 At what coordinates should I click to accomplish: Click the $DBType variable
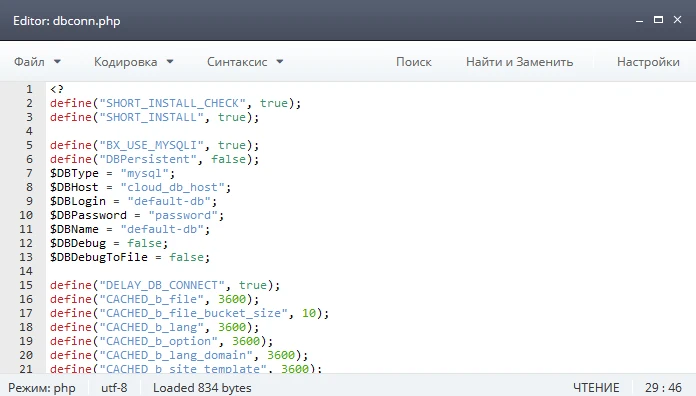pos(74,173)
